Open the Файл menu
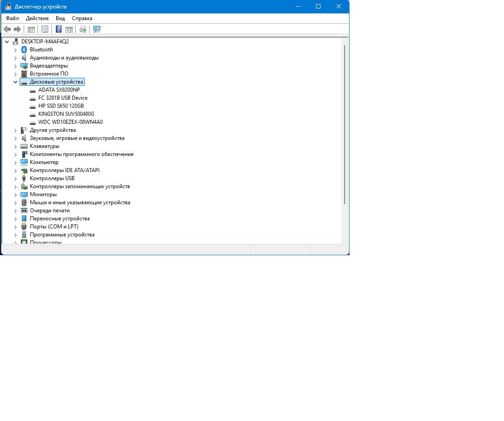 click(x=12, y=18)
